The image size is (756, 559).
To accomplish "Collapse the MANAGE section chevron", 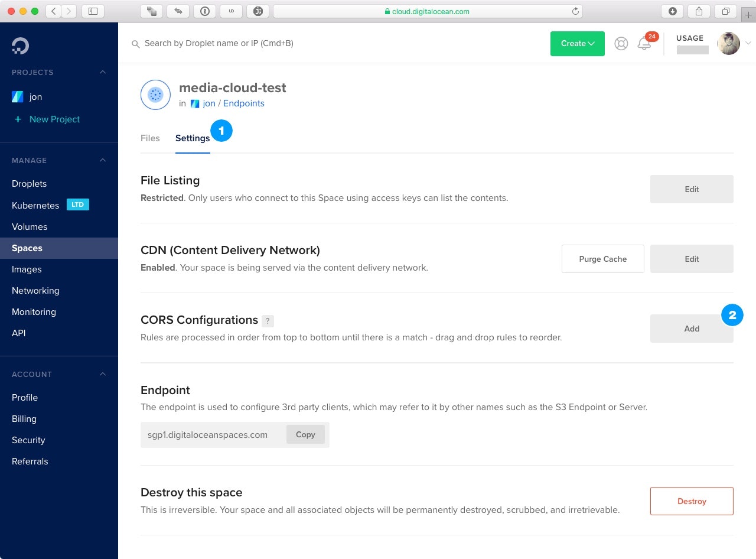I will (x=103, y=160).
